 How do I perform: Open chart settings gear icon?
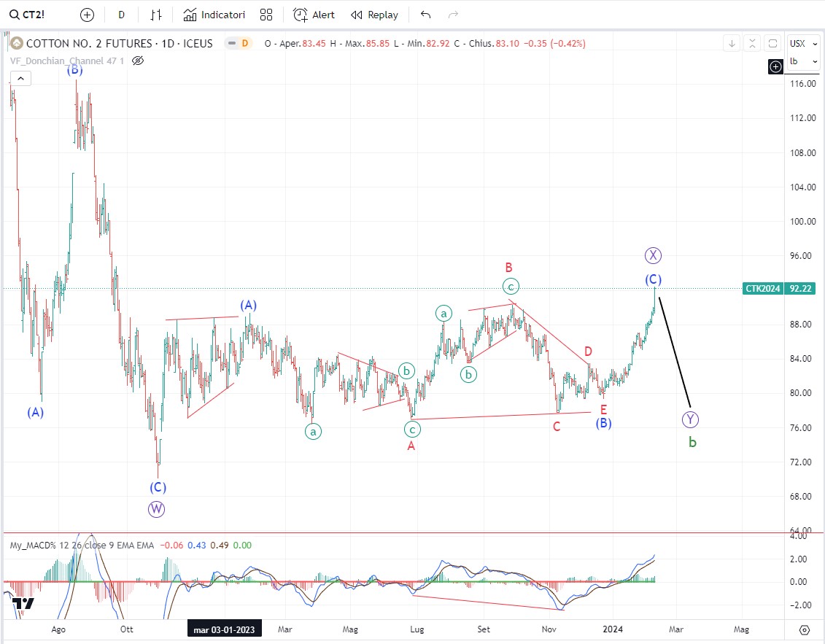pos(804,629)
